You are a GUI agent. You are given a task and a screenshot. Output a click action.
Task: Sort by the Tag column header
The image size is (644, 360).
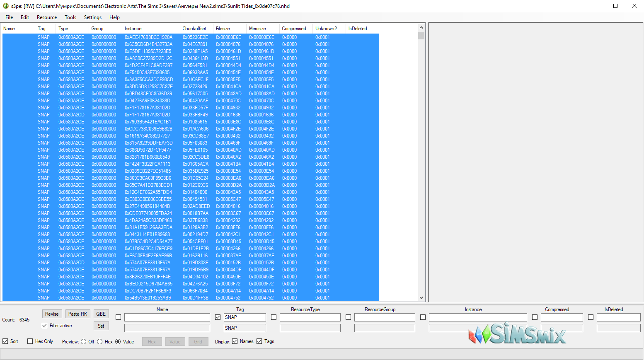(46, 29)
